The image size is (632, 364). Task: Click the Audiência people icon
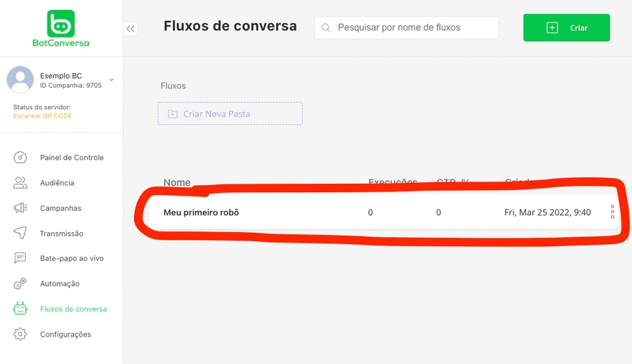(x=20, y=182)
